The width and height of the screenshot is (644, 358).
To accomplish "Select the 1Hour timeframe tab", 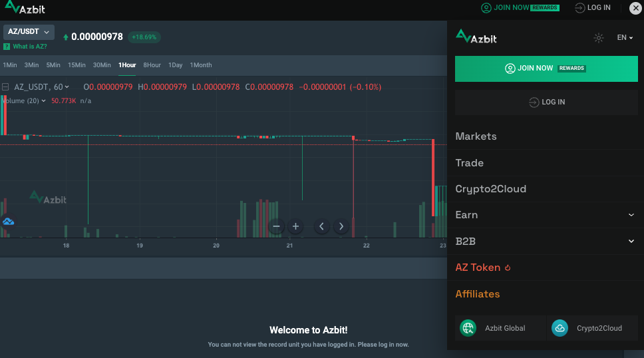I will 127,65.
